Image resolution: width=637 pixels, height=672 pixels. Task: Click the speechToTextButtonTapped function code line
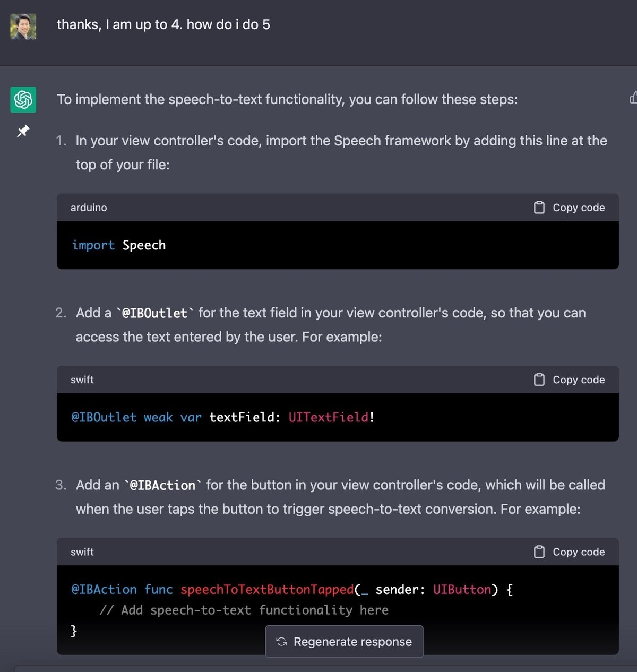292,590
